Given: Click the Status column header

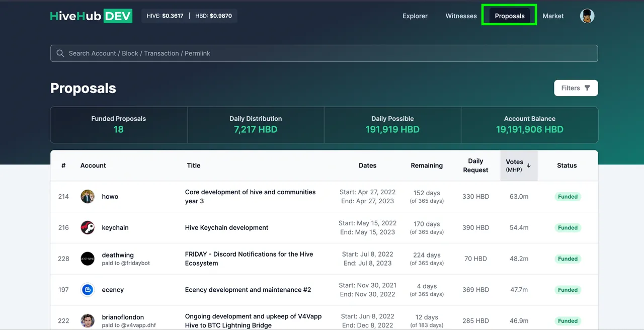Looking at the screenshot, I should [x=567, y=166].
